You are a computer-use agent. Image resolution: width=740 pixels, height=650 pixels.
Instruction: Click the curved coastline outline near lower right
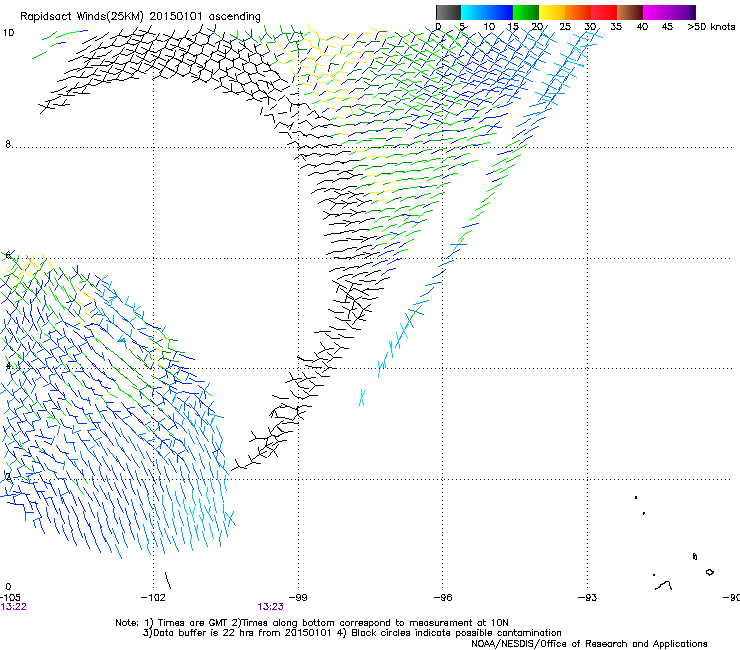point(664,586)
